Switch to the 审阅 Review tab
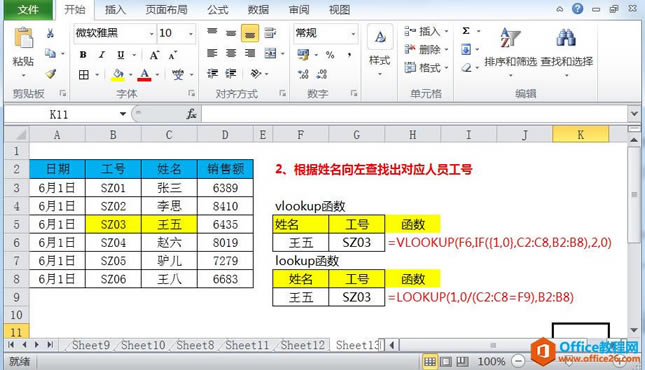645x370 pixels. (x=299, y=10)
